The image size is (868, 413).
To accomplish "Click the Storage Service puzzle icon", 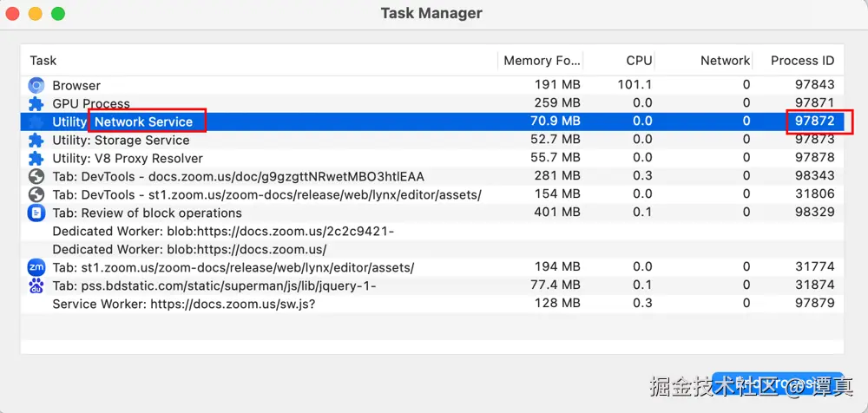I will 36,140.
